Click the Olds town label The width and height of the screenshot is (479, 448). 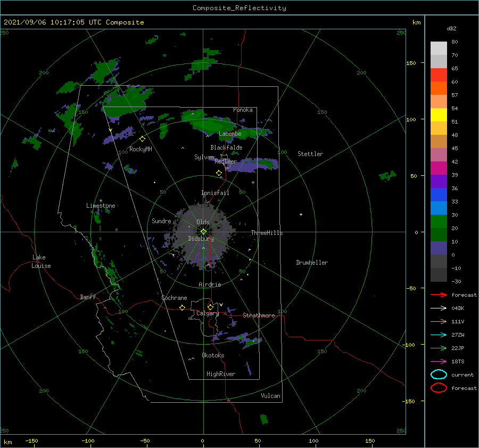pos(203,222)
